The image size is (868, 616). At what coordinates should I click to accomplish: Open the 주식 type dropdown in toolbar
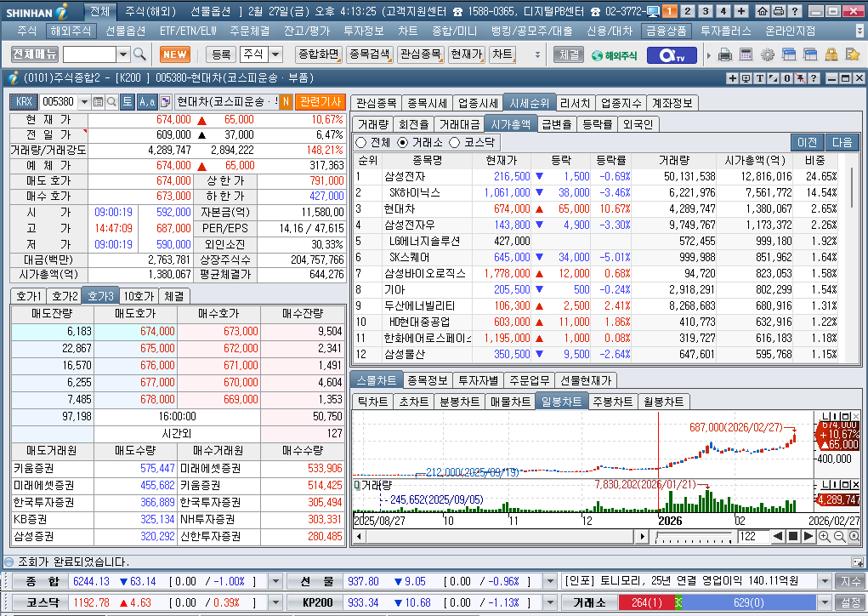click(275, 54)
